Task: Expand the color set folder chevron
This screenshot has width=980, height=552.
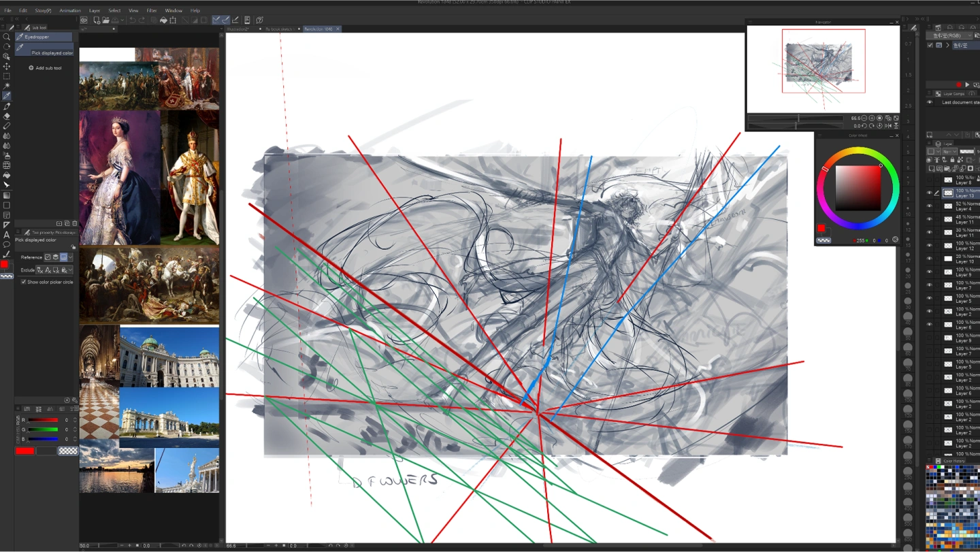Action: (x=947, y=45)
